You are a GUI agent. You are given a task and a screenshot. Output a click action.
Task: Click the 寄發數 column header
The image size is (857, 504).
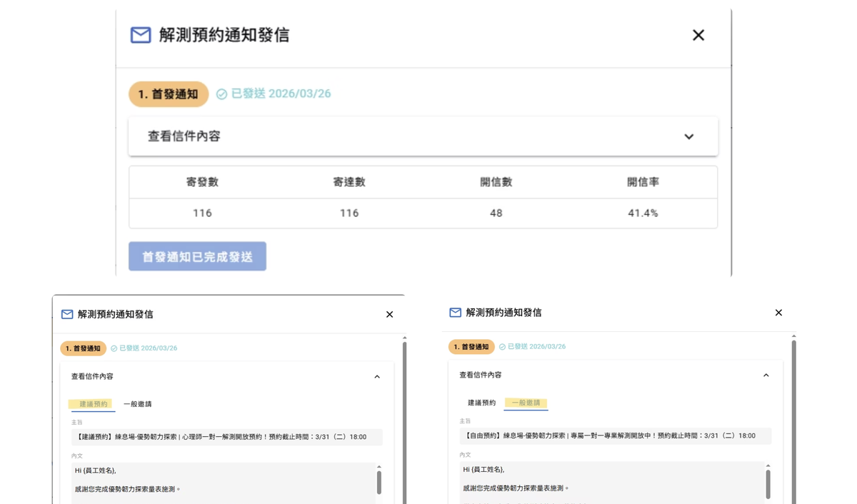tap(202, 182)
